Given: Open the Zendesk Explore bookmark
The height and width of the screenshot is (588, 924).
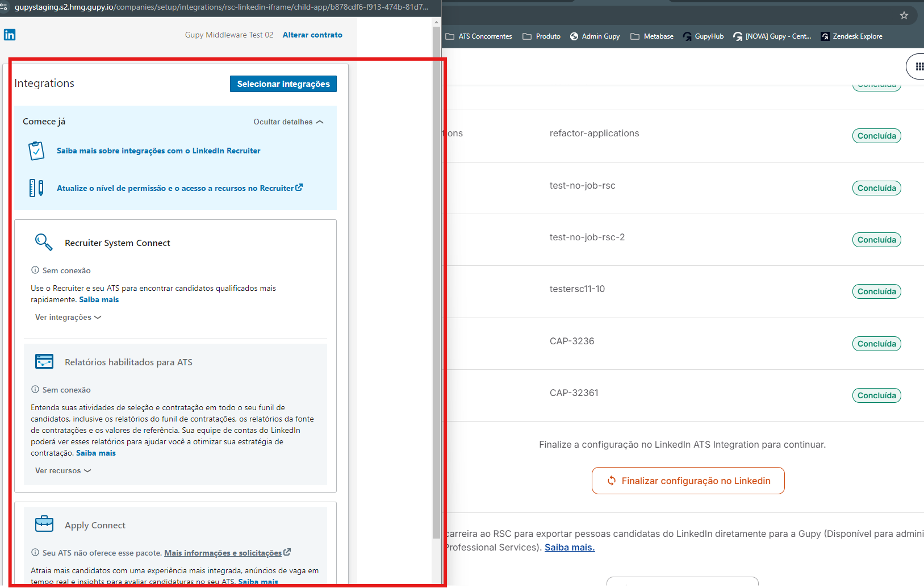Looking at the screenshot, I should (851, 36).
